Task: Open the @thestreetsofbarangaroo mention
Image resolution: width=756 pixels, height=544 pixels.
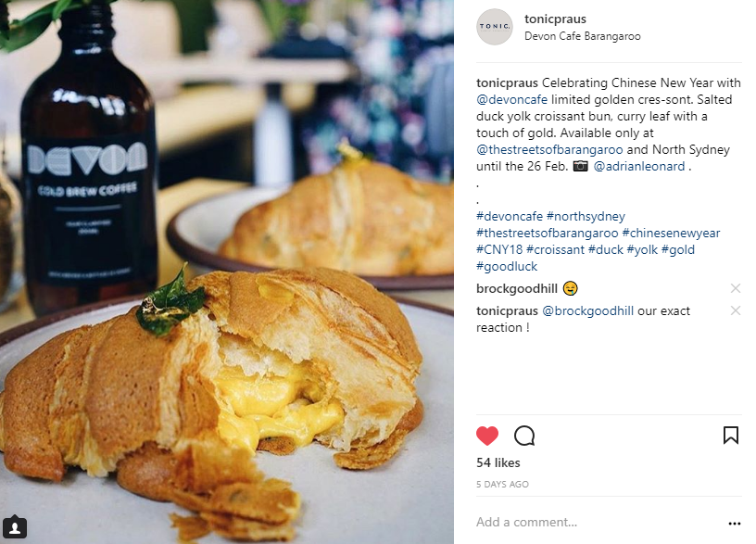Action: tap(549, 150)
